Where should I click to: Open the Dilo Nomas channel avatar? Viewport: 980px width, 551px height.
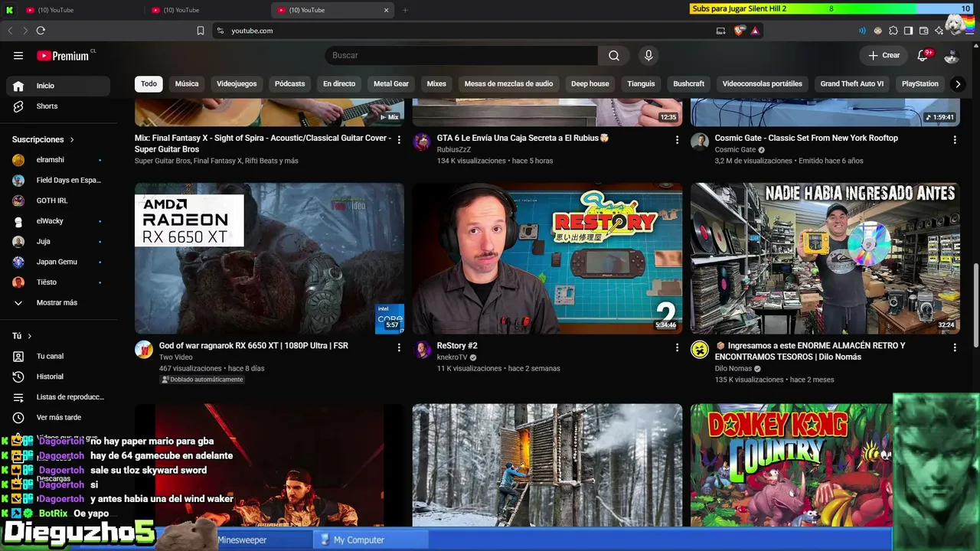(x=700, y=350)
